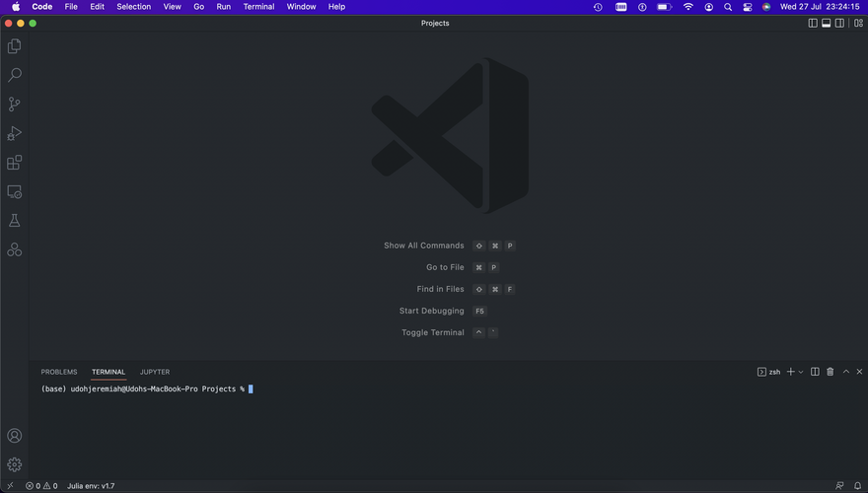Toggle the bottom panel layout button

826,23
